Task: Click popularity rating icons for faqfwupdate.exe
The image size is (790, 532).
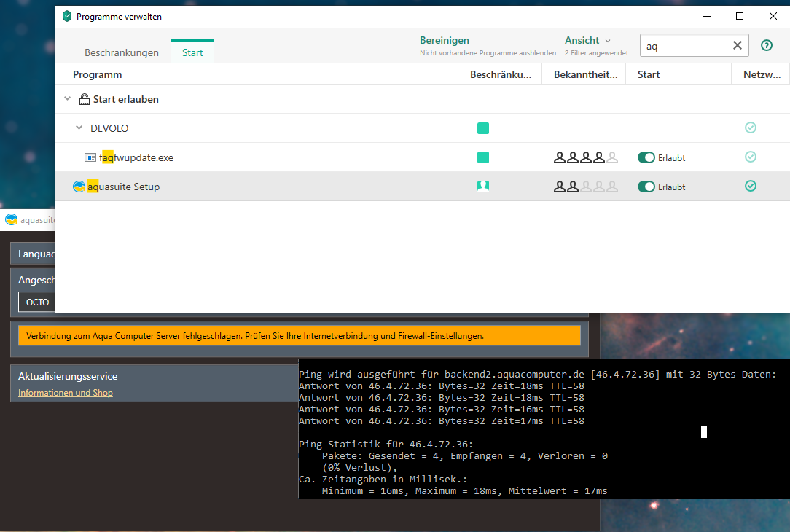Action: pos(585,157)
